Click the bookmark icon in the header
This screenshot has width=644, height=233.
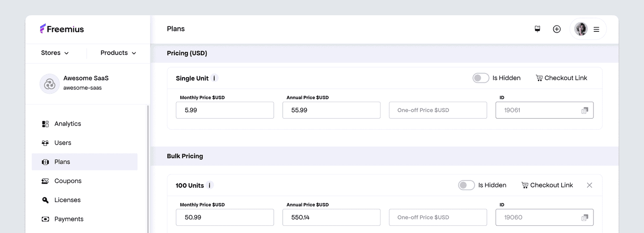pyautogui.click(x=538, y=29)
